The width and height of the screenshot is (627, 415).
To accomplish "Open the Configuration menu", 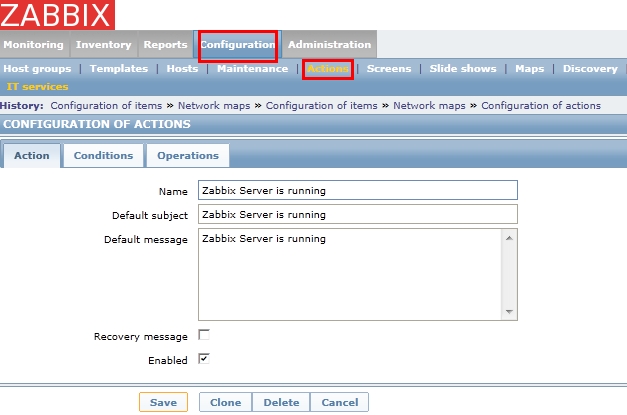I will tap(238, 44).
